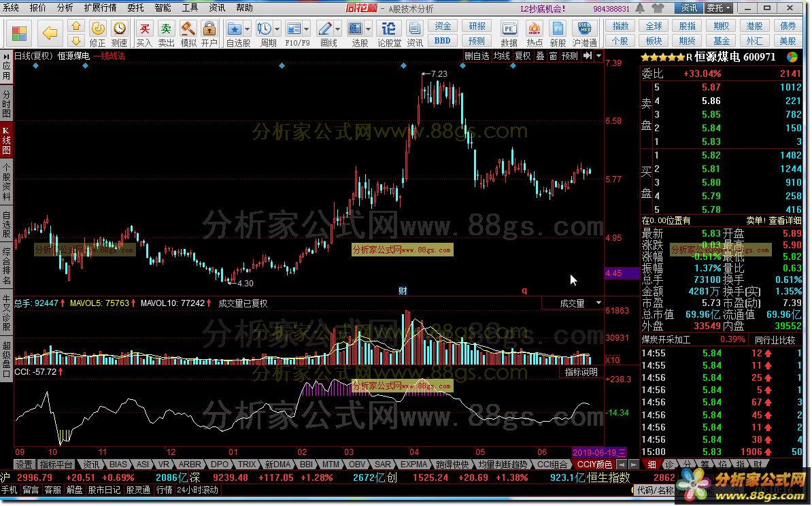
Task: Expand the 画线 dropdown arrow
Action: coord(338,29)
